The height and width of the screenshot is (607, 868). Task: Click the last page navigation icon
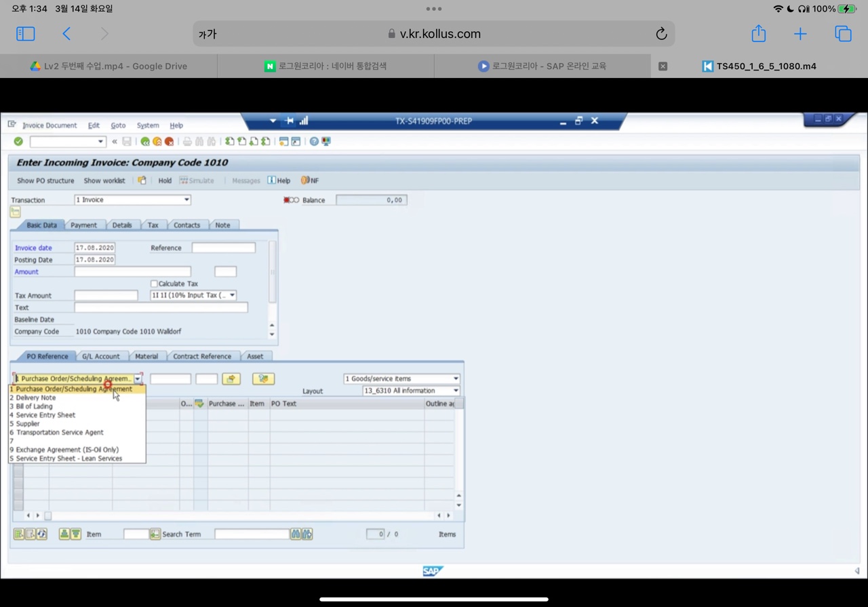266,141
